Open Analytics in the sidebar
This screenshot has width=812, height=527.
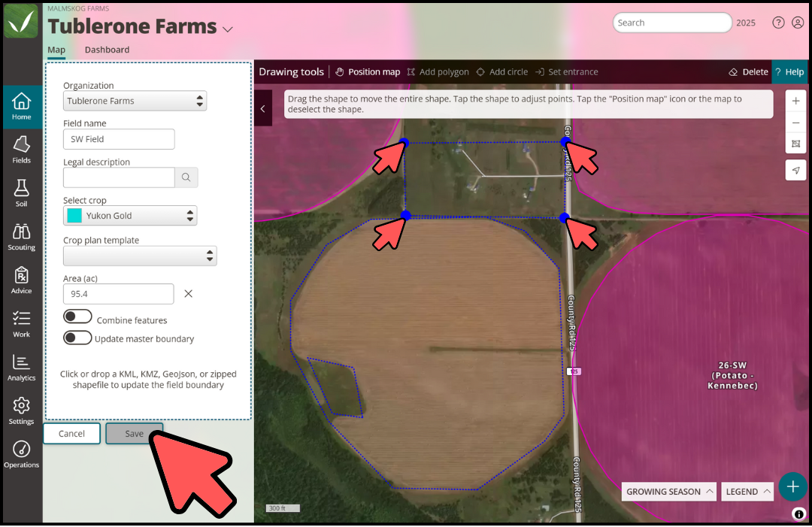point(21,368)
